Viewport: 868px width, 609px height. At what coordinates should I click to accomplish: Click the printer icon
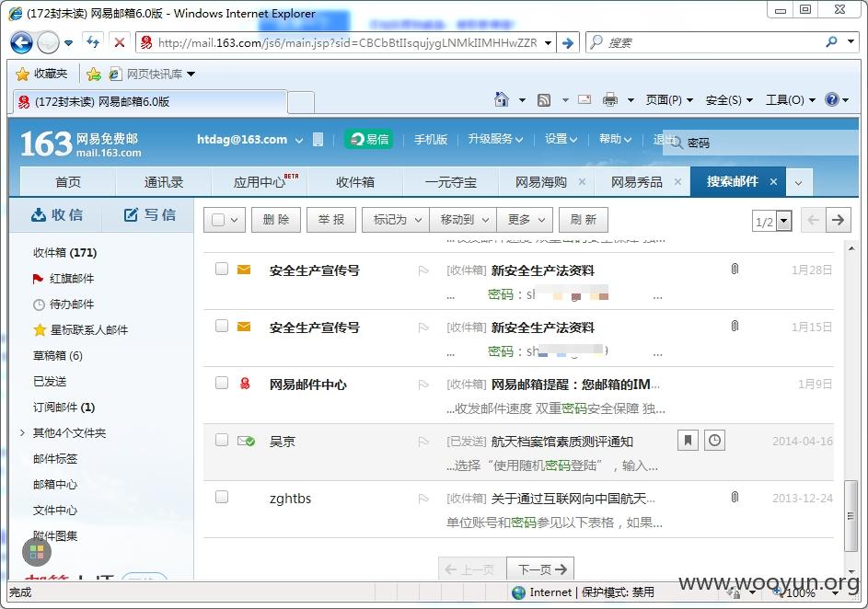pos(610,99)
